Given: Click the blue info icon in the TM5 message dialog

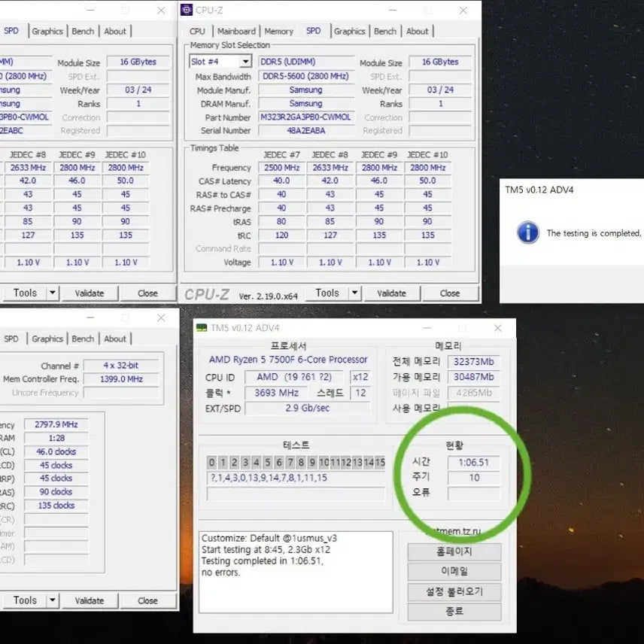Looking at the screenshot, I should coord(528,232).
